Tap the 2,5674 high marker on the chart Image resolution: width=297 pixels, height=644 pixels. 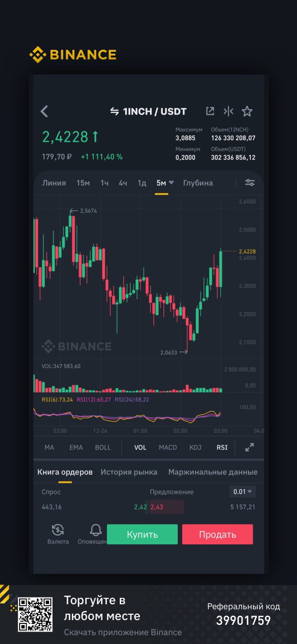pos(88,211)
